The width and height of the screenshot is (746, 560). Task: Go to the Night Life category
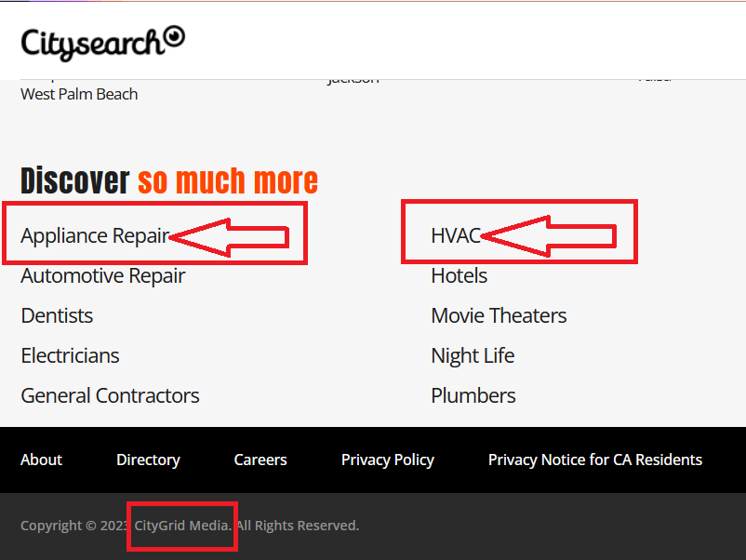[473, 356]
